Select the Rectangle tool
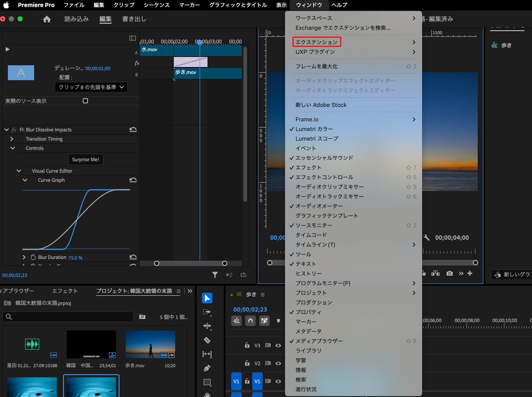 point(207,382)
